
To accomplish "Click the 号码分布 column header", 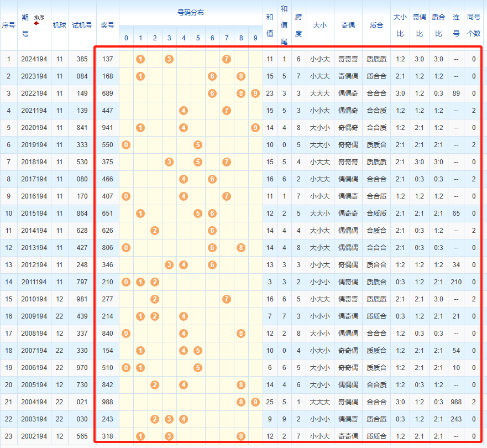I will pos(190,12).
